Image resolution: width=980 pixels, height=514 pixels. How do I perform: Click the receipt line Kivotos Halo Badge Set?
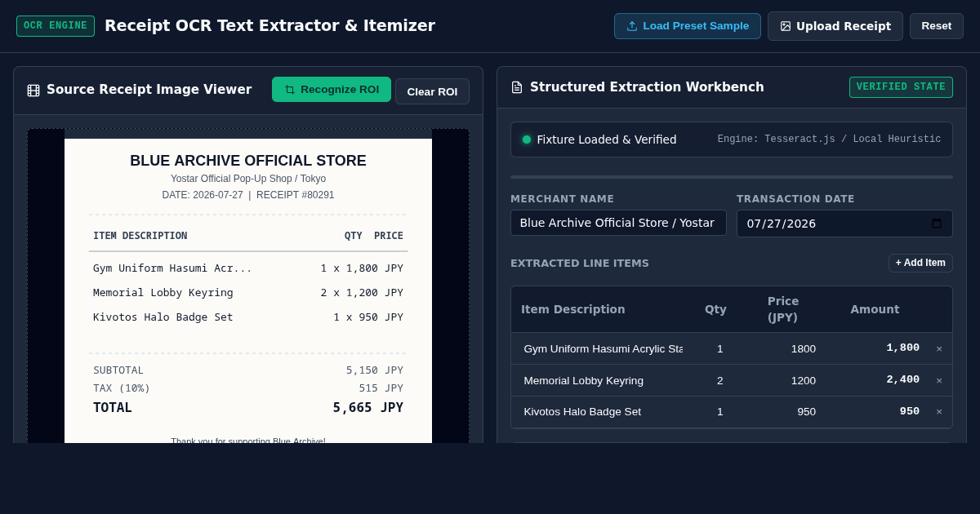click(x=163, y=317)
